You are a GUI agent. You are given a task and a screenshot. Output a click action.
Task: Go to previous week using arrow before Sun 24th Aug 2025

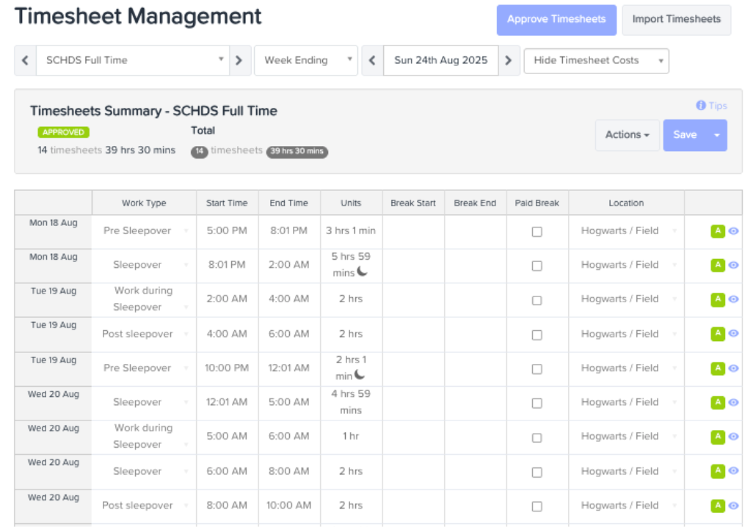coord(372,60)
